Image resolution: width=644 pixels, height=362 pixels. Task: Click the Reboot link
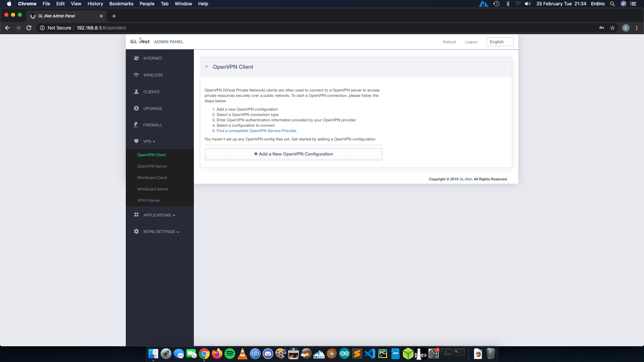click(x=449, y=42)
